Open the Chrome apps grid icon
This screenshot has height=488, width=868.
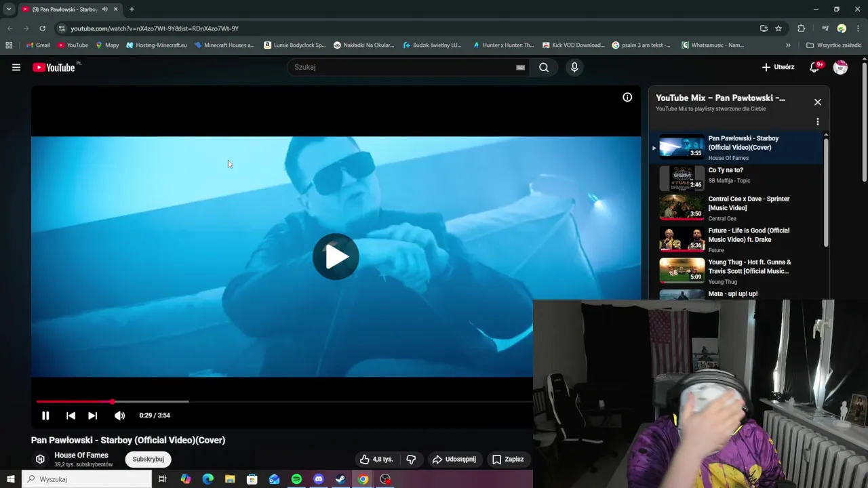(x=9, y=45)
